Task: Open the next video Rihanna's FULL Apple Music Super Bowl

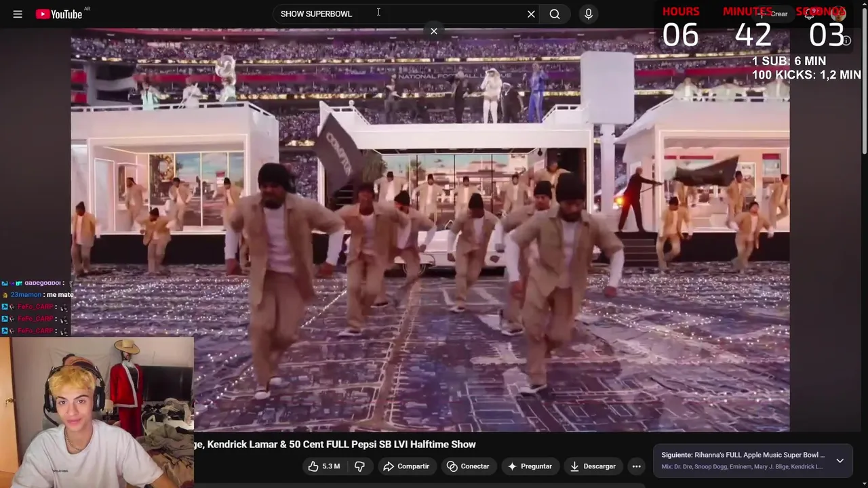Action: (743, 455)
